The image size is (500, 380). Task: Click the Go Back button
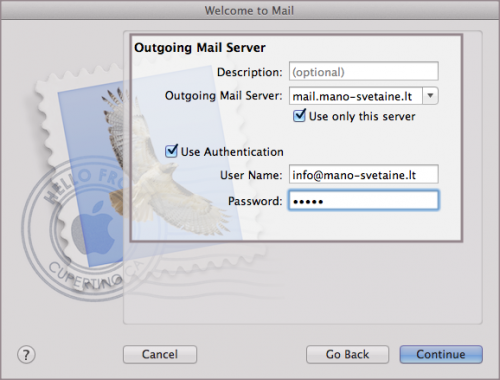pyautogui.click(x=347, y=354)
